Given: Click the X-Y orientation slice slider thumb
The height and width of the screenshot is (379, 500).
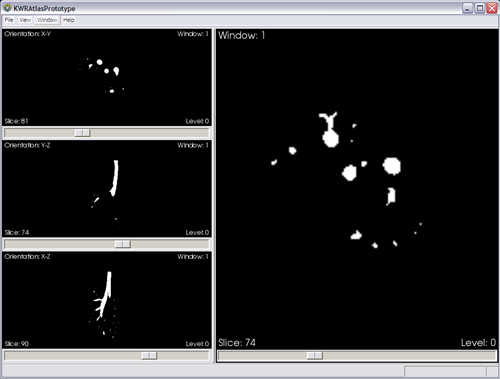Looking at the screenshot, I should pyautogui.click(x=82, y=133).
